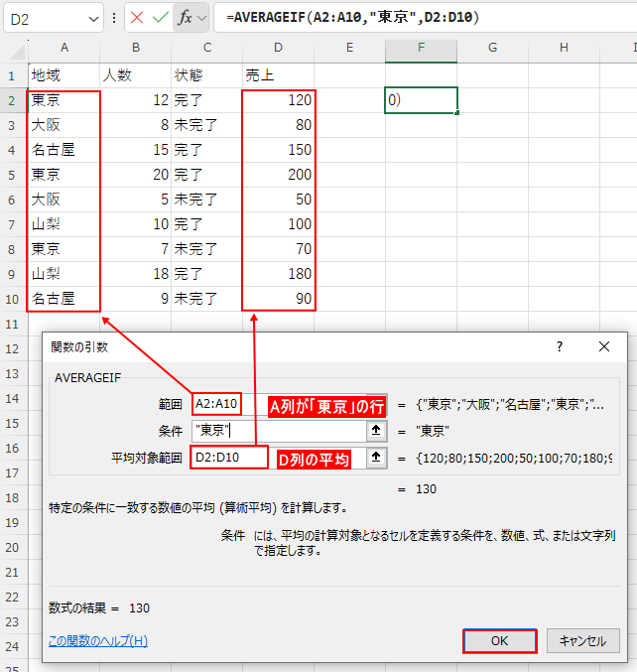Select the row 5 header
Screen dimensions: 637x672
(x=13, y=175)
